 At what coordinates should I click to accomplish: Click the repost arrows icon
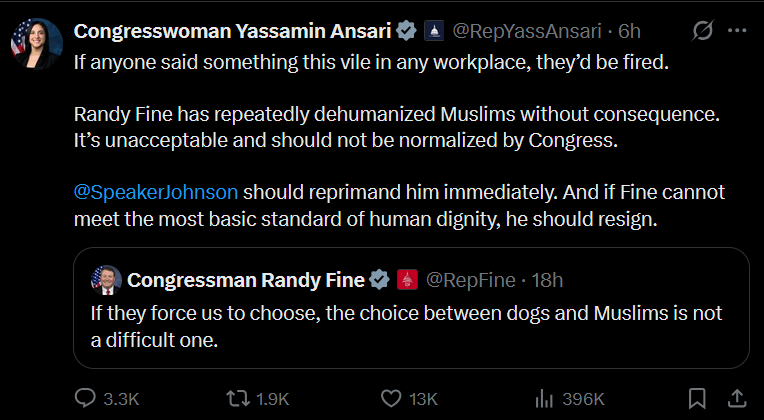pos(237,399)
